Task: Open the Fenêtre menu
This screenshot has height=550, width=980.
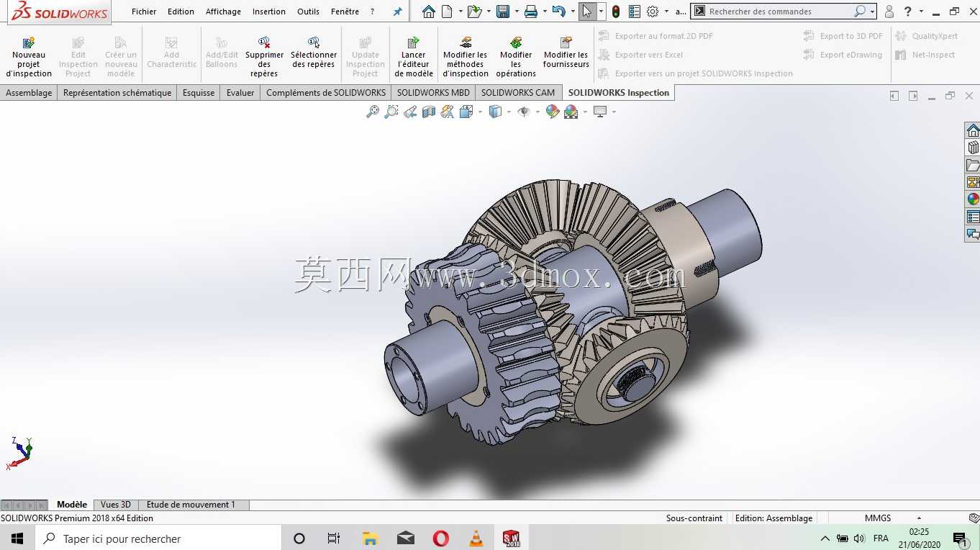Action: point(345,12)
